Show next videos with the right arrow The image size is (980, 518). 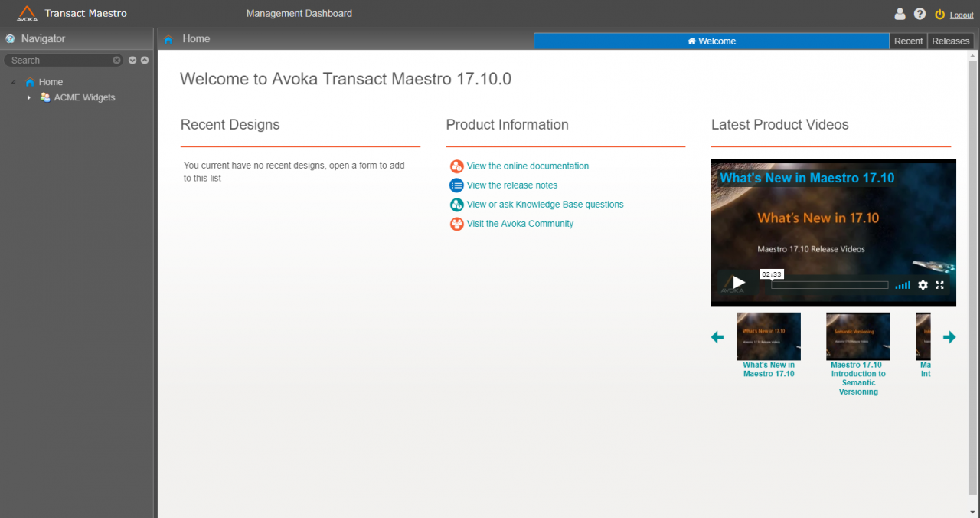click(x=949, y=336)
